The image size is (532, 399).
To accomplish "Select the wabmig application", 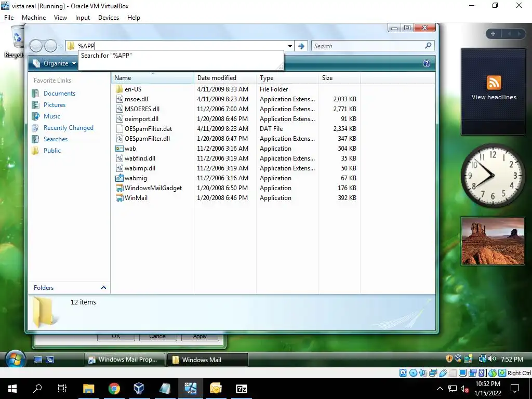I will 136,178.
